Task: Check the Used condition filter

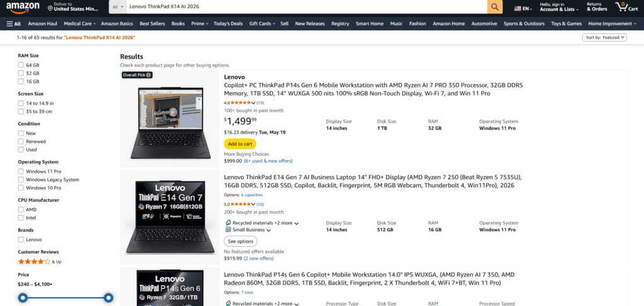Action: point(21,150)
